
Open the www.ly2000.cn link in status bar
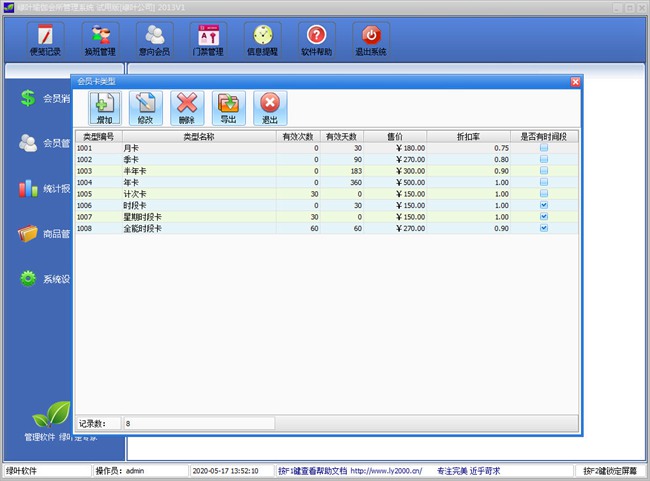click(x=386, y=471)
